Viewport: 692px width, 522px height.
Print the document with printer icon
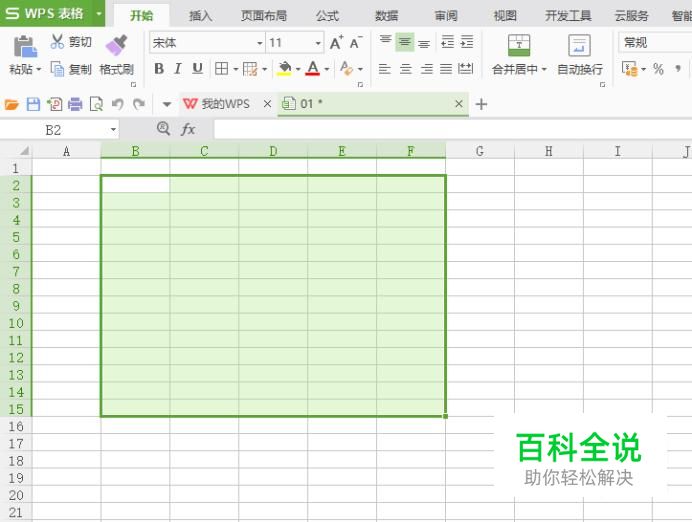pyautogui.click(x=75, y=104)
